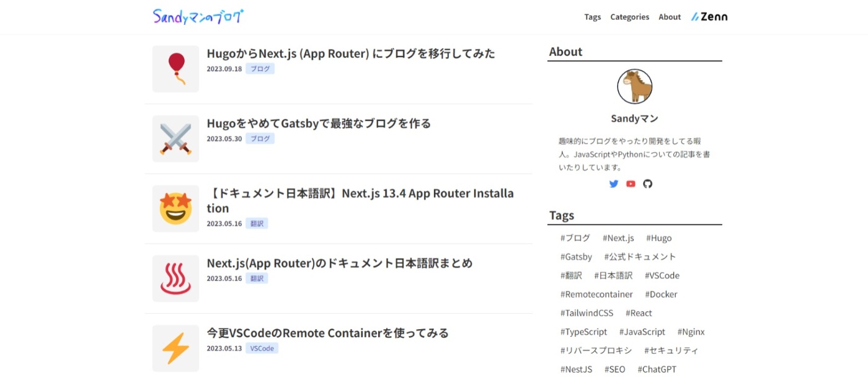This screenshot has width=868, height=377.
Task: Open post Next.js 13.4 App Router Installation
Action: tap(360, 201)
